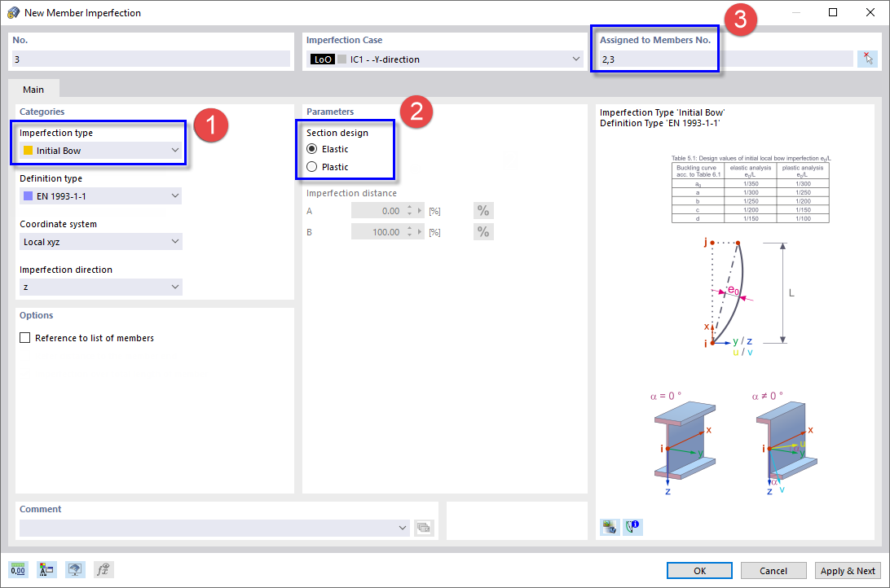890x588 pixels.
Task: Click the standard info icon near the diagram
Action: point(632,527)
